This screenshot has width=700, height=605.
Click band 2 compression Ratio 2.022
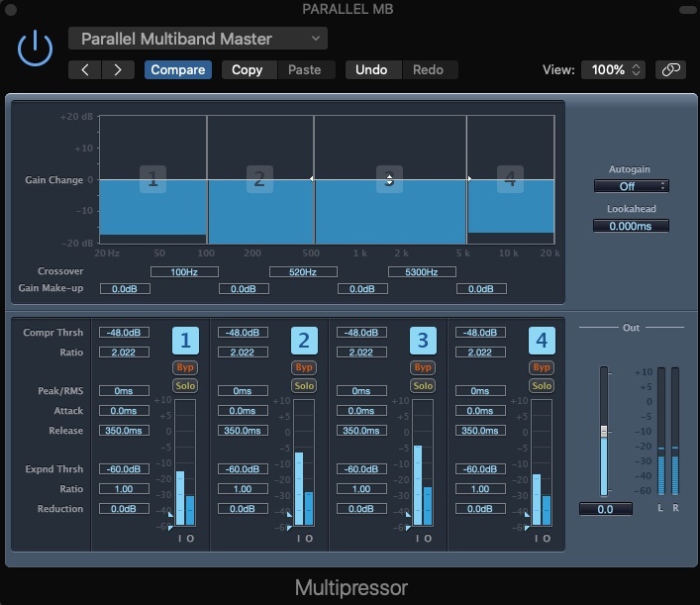coord(243,353)
